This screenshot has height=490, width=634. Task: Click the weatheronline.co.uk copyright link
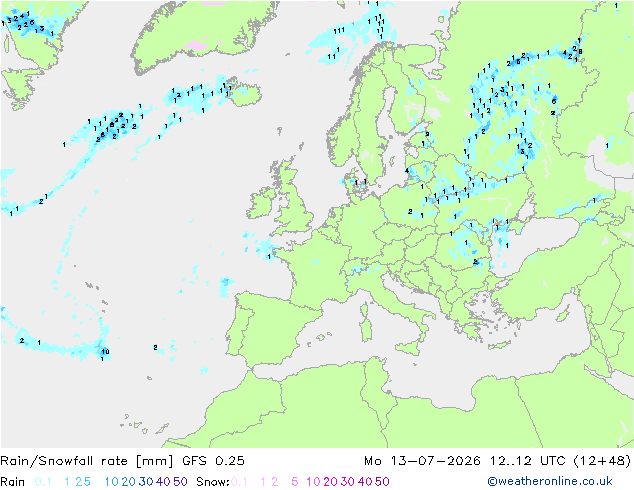550,481
